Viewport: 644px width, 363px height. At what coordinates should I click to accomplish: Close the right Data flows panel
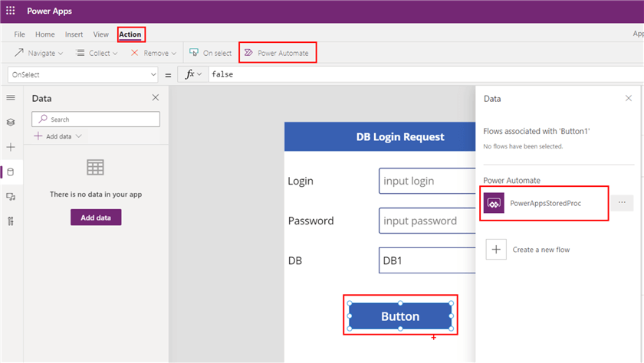pyautogui.click(x=629, y=98)
